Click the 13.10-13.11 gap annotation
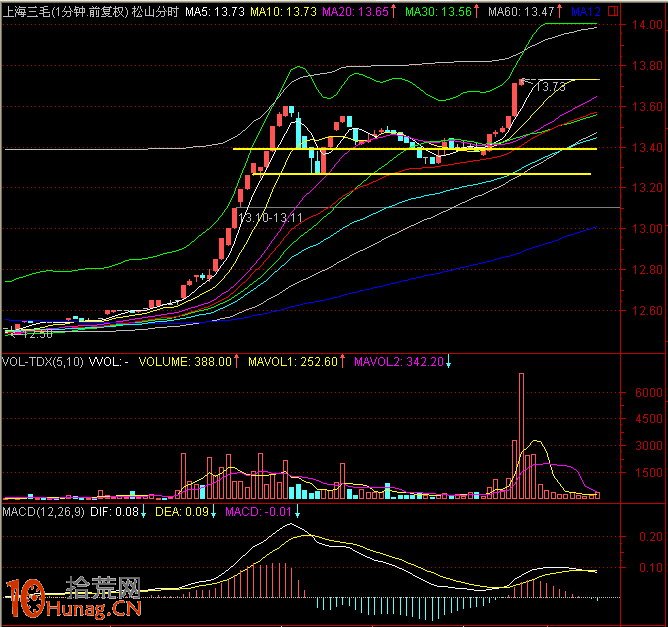668x627 pixels. click(270, 218)
